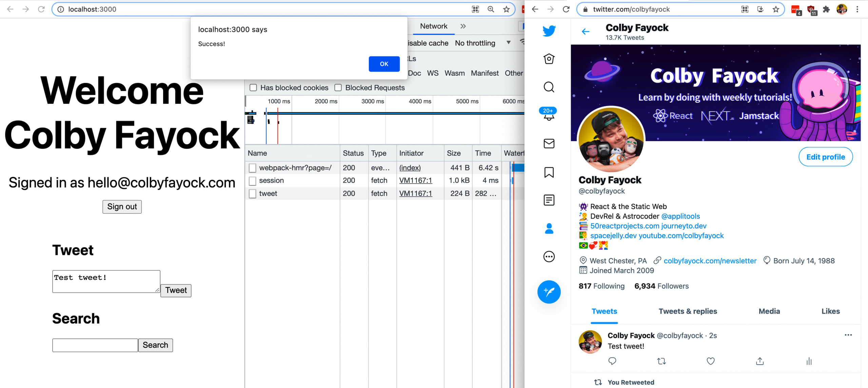Check the webpack-hmr request row checkbox
The height and width of the screenshot is (388, 868).
[x=253, y=168]
